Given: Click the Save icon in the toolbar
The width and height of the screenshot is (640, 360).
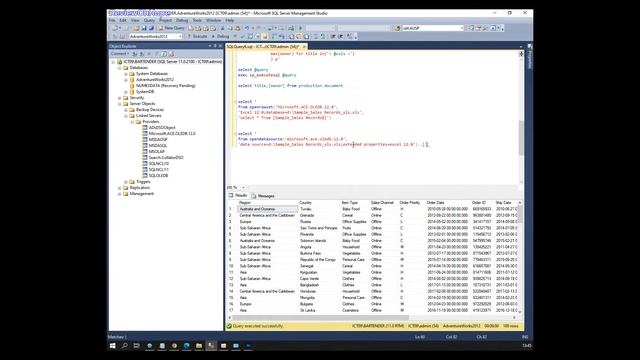Looking at the screenshot, I should pos(144,28).
